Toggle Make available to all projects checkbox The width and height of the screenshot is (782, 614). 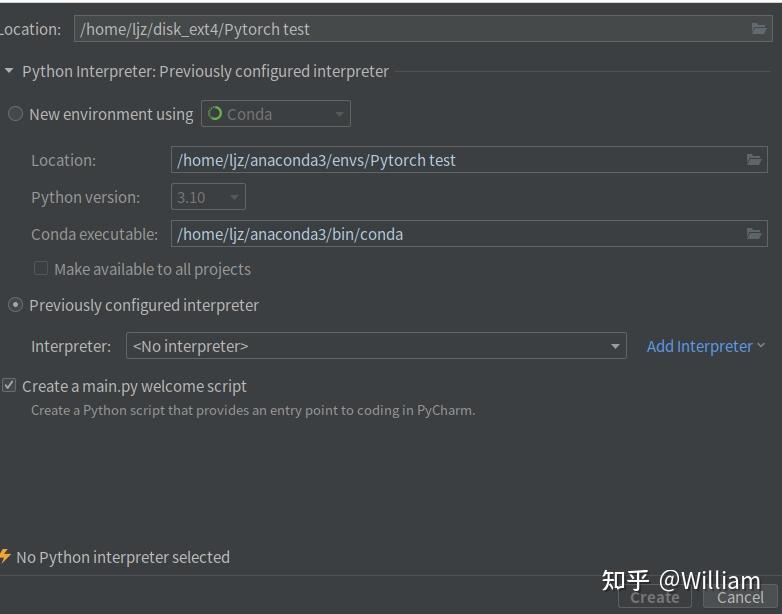41,268
